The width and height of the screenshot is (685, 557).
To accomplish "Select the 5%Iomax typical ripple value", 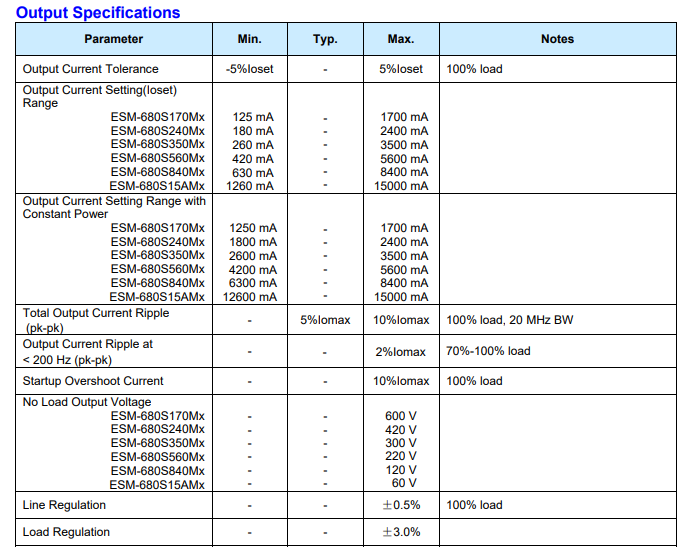I will click(x=325, y=320).
